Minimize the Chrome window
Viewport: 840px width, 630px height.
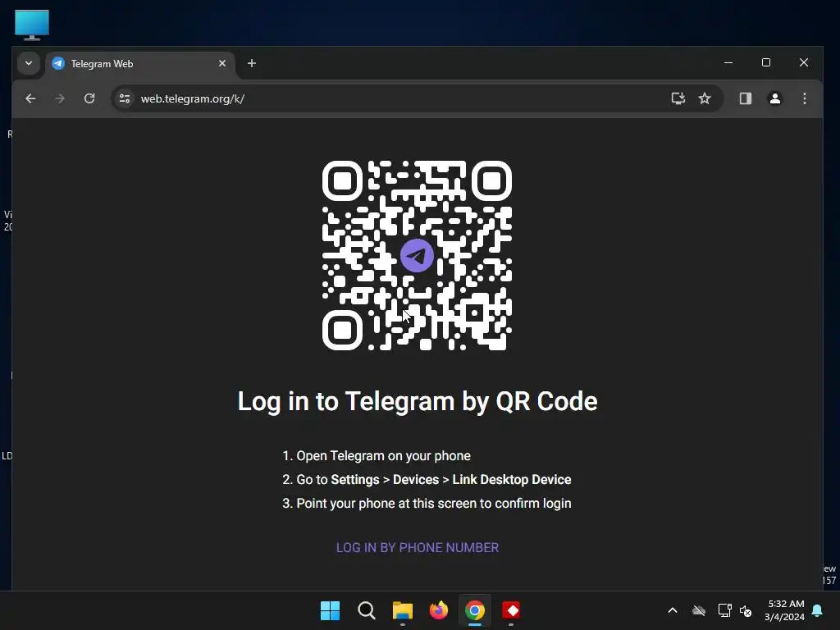point(728,62)
